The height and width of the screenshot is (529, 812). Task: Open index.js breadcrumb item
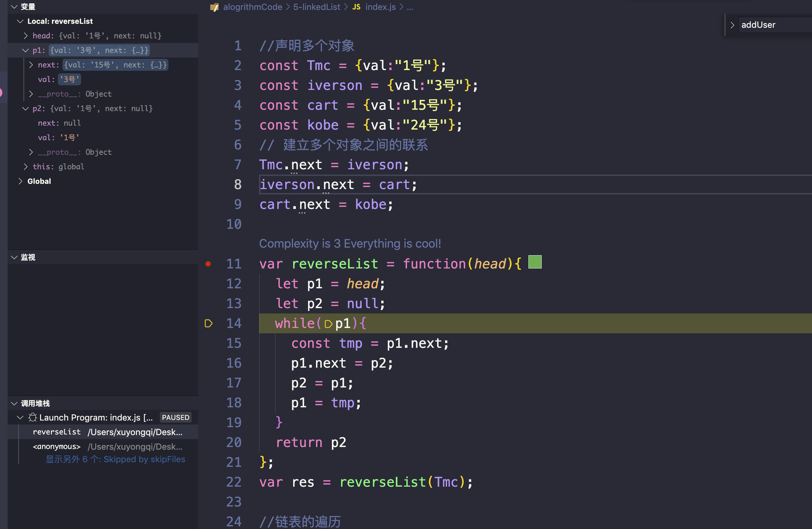click(381, 7)
